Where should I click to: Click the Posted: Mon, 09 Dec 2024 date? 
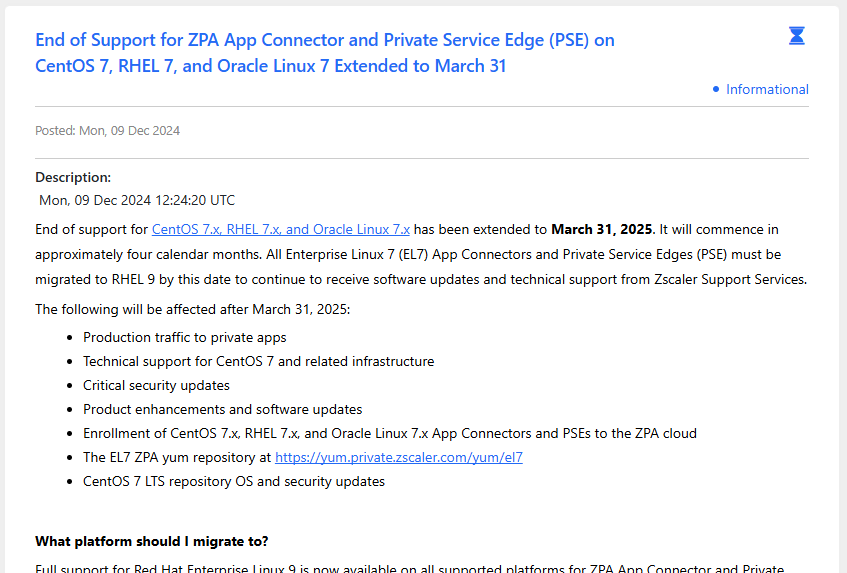point(107,131)
